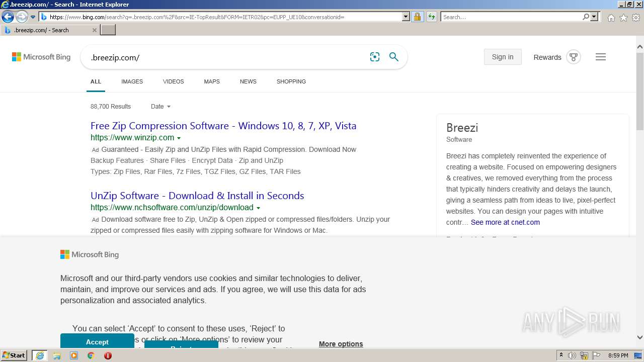The width and height of the screenshot is (644, 362).
Task: Expand the winzip.com URL dropdown arrow
Action: point(179,138)
